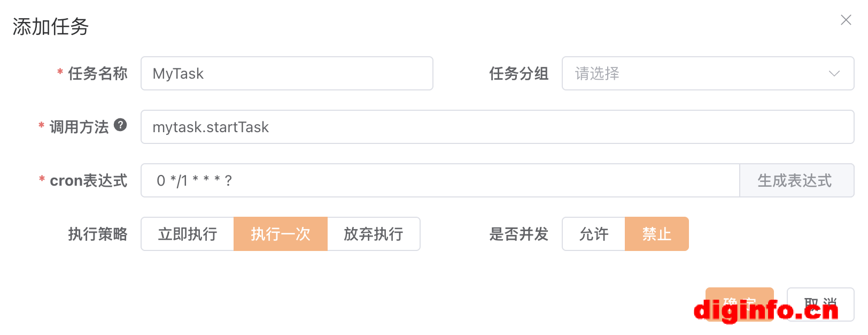Click the 调用方法 label text
Screen dimensions: 868x335
click(x=79, y=127)
